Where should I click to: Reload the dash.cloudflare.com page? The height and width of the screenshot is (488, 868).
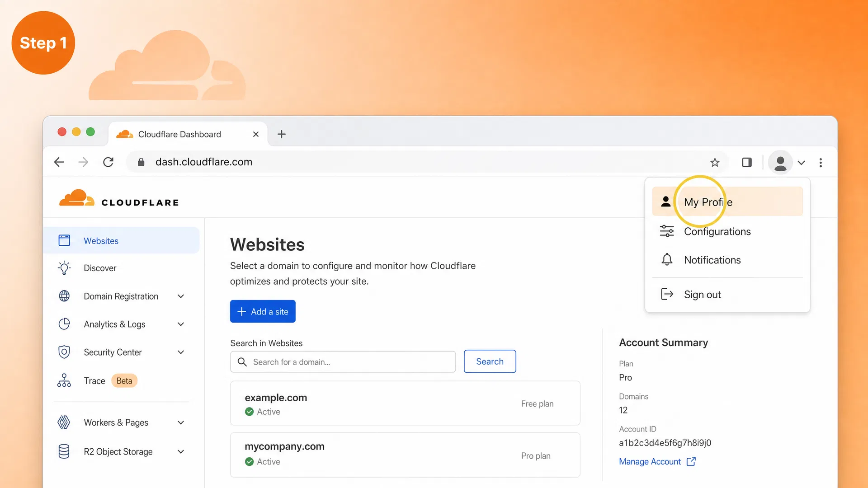[x=108, y=162]
